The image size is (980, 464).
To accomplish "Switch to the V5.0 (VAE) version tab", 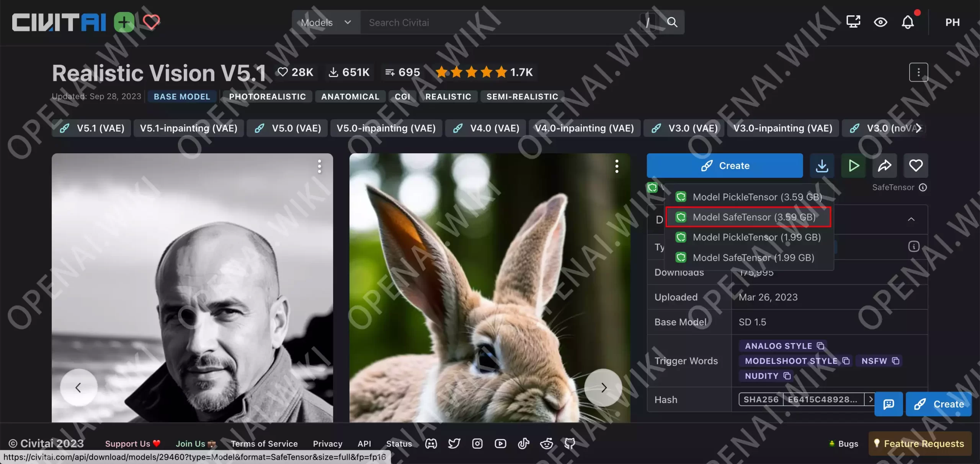I will [287, 128].
